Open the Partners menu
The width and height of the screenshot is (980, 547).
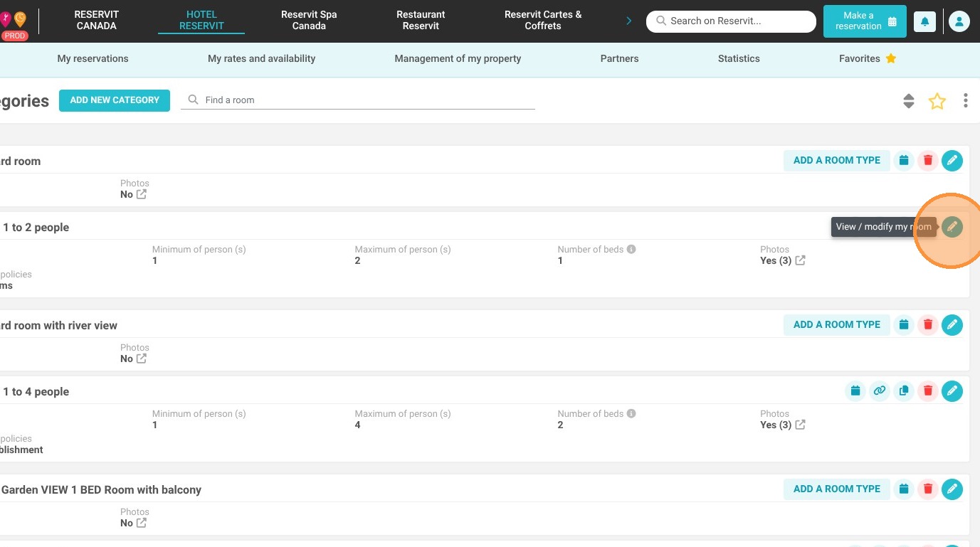619,59
